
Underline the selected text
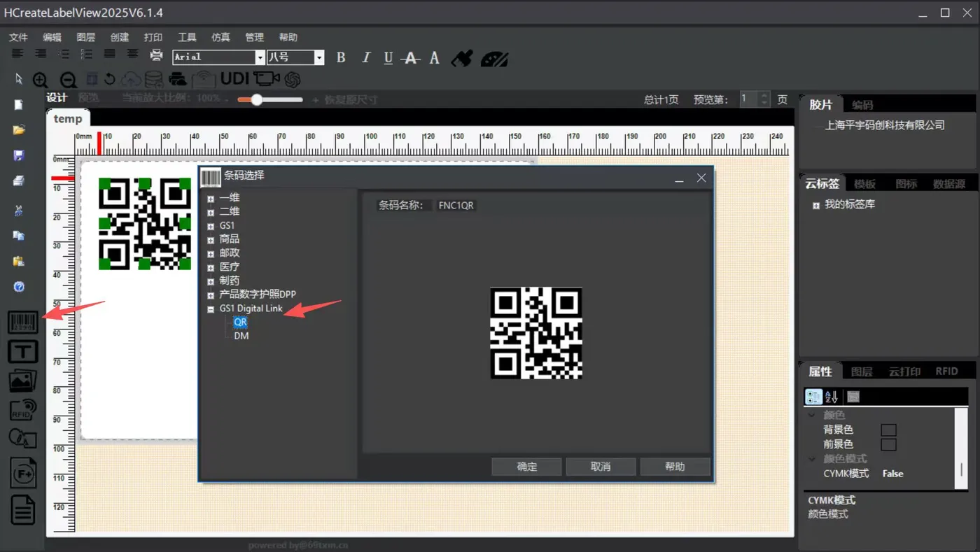coord(388,58)
